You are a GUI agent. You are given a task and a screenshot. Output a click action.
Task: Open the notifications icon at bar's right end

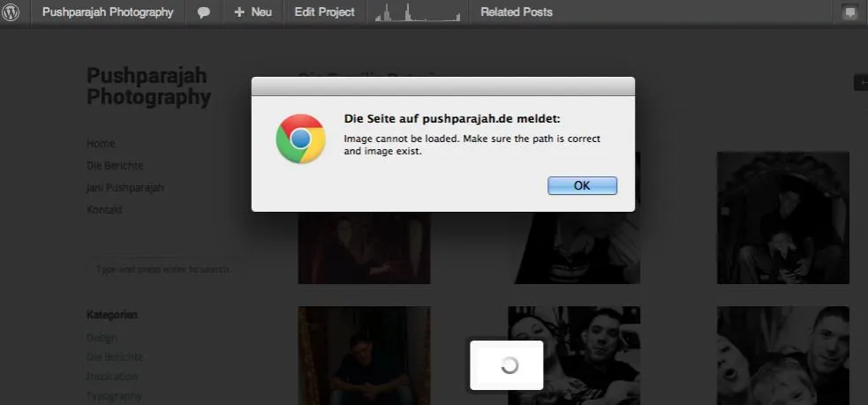849,12
